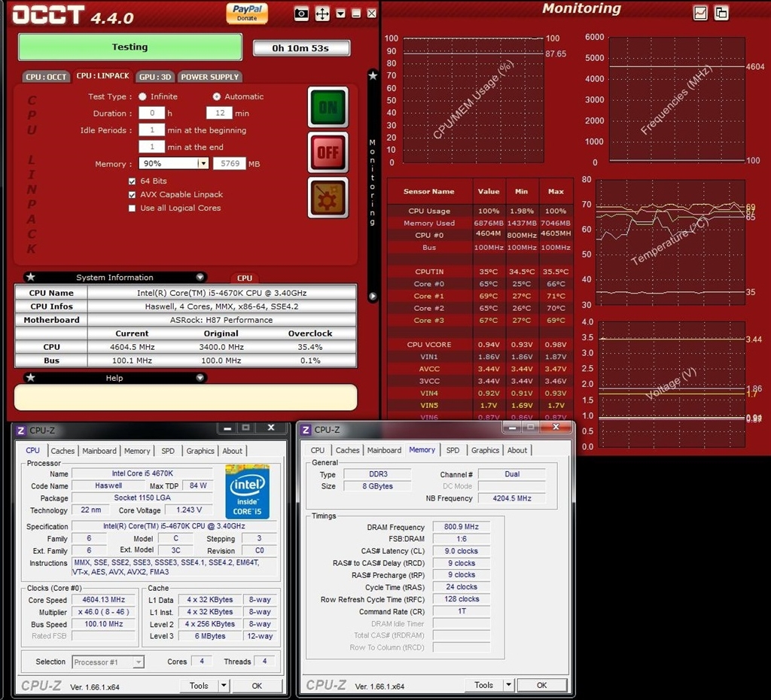The height and width of the screenshot is (700, 771).
Task: Click the star icon beside Help
Action: click(x=30, y=378)
